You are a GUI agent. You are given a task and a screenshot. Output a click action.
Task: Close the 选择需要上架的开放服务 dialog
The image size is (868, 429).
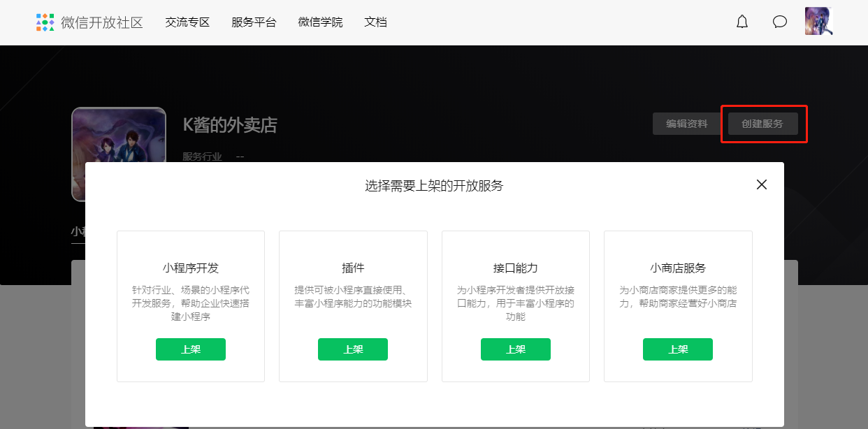pos(762,184)
